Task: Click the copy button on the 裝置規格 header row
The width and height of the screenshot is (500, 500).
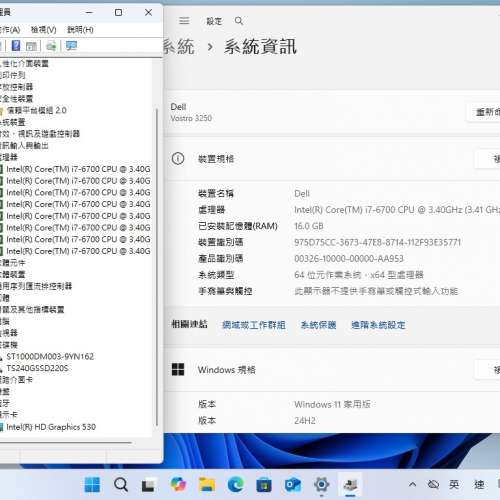Action: pos(488,159)
